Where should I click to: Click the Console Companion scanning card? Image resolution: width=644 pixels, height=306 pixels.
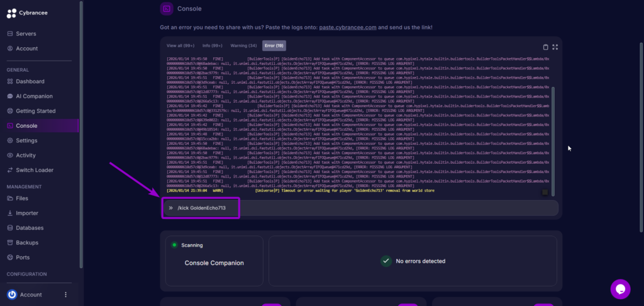pyautogui.click(x=214, y=261)
